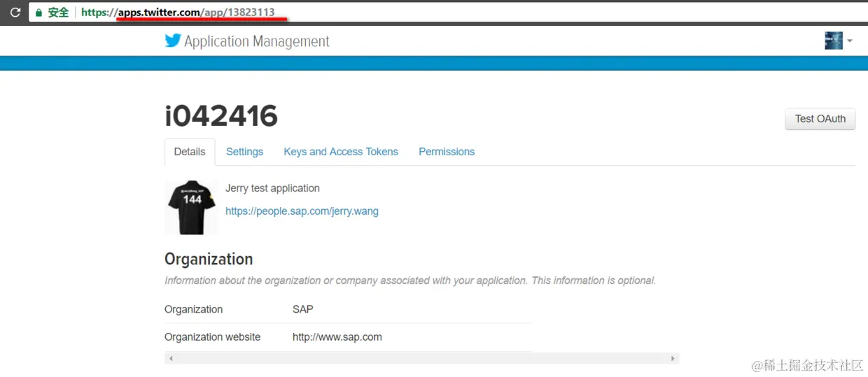Select the Details tab

point(190,152)
